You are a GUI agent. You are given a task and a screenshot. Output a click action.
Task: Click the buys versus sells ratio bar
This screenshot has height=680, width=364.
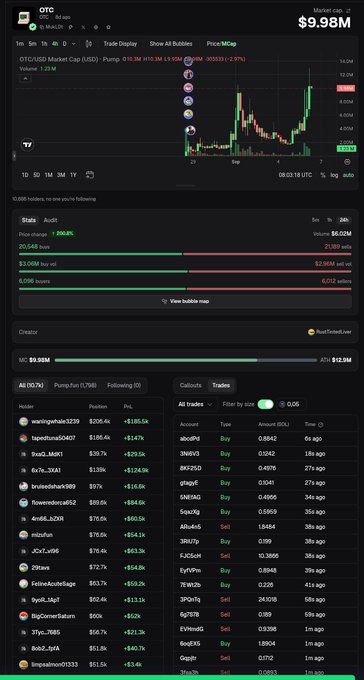point(185,254)
